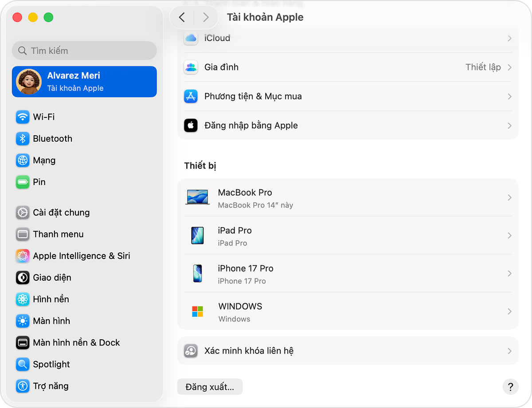
Task: Select the Apple Intelligence & Siri icon
Action: click(23, 256)
